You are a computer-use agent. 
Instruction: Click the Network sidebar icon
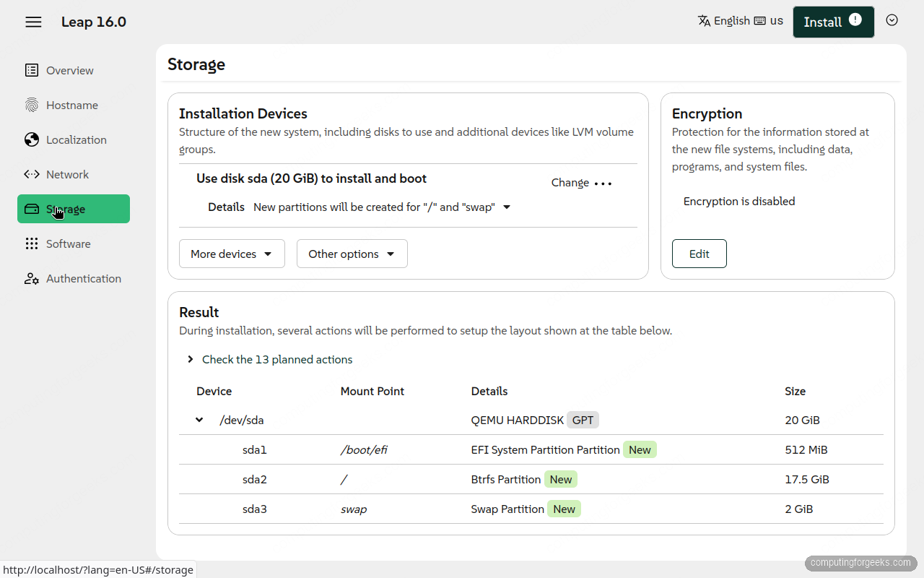coord(32,174)
